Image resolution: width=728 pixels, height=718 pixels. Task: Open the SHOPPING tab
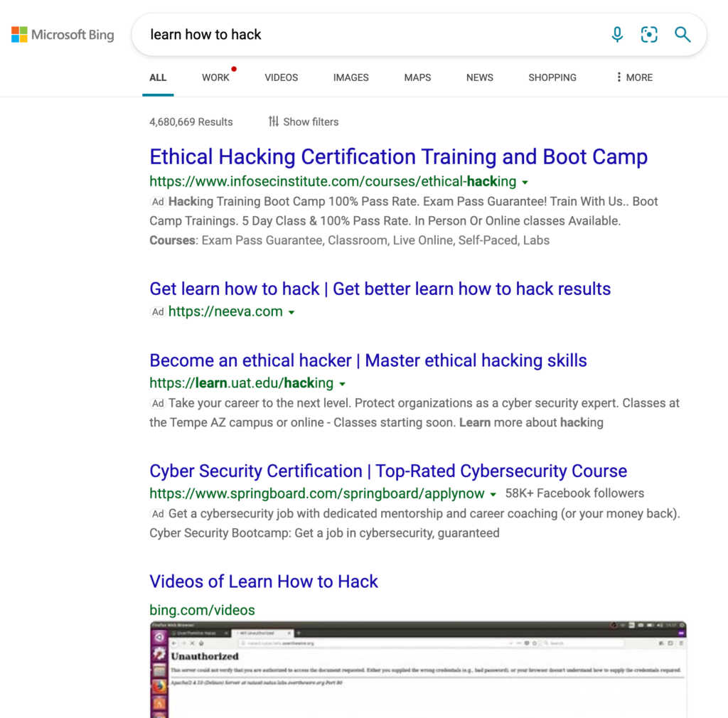552,77
